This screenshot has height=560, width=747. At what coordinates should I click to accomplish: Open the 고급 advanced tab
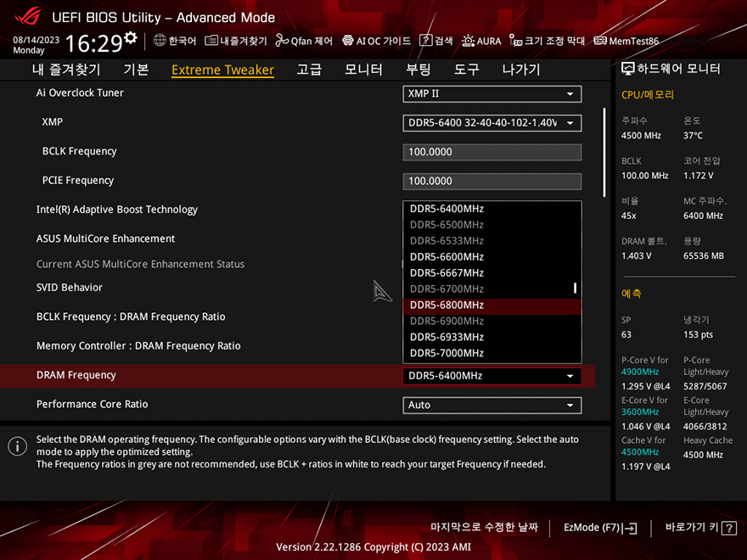309,70
